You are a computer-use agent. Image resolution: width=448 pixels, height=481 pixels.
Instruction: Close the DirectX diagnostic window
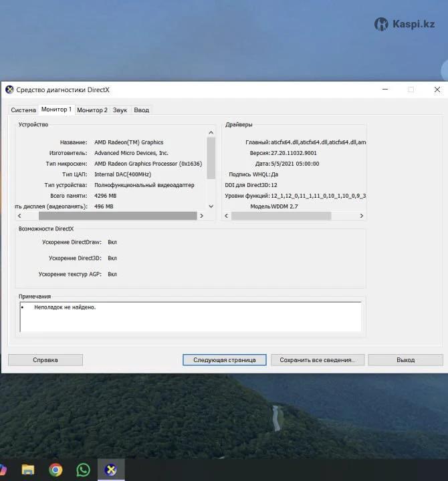(x=437, y=90)
